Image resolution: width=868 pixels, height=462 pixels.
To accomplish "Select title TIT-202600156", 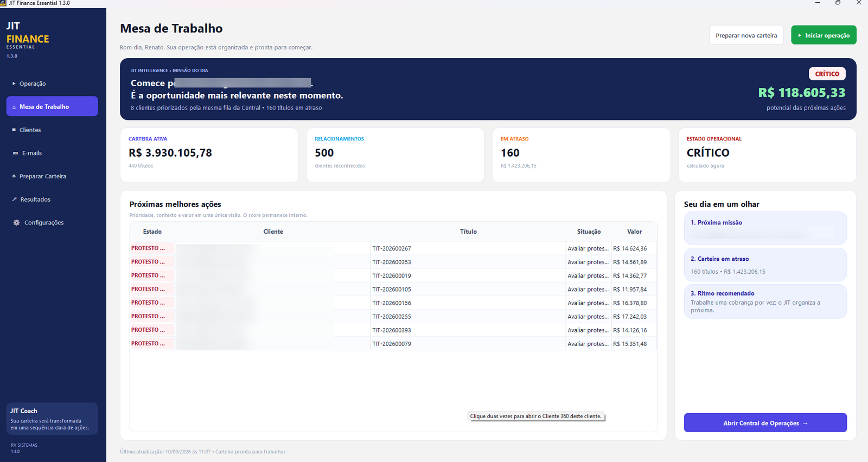I will pyautogui.click(x=392, y=303).
